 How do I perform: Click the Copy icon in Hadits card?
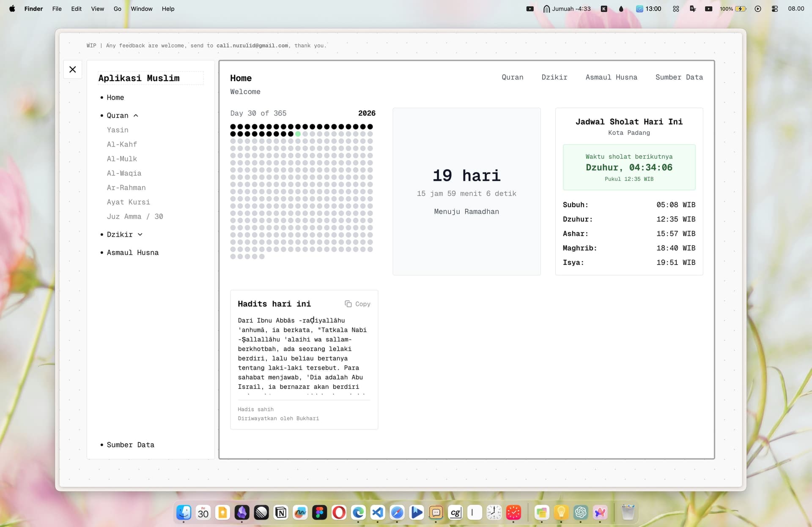348,304
